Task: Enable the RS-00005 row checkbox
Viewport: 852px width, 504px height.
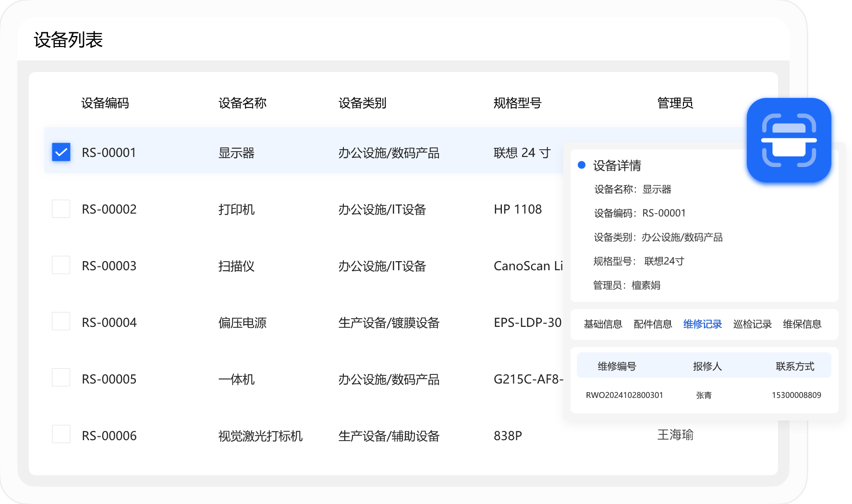Action: tap(61, 378)
